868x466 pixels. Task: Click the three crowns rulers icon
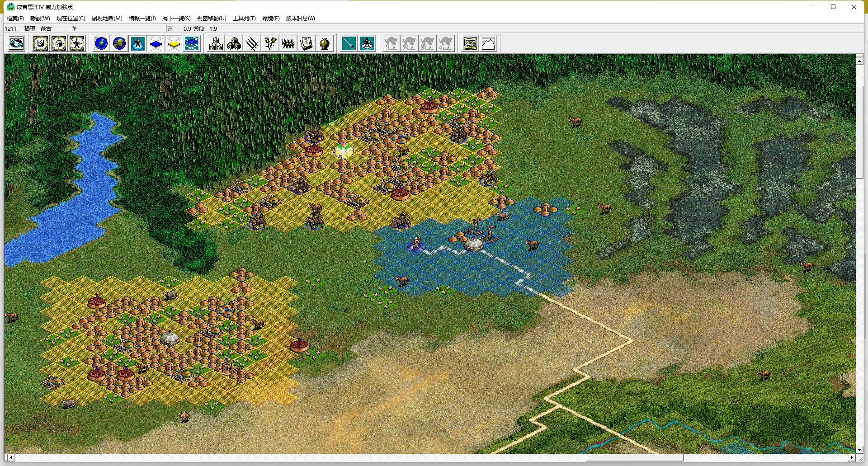(x=216, y=44)
